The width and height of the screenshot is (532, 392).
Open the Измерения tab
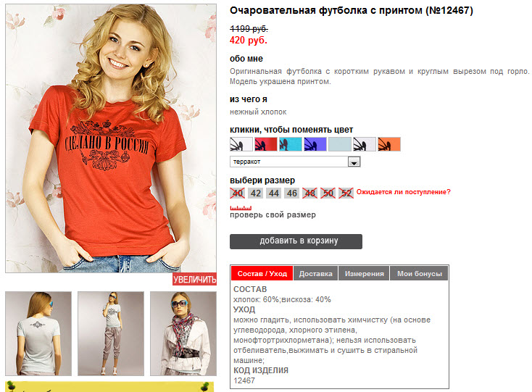click(365, 274)
